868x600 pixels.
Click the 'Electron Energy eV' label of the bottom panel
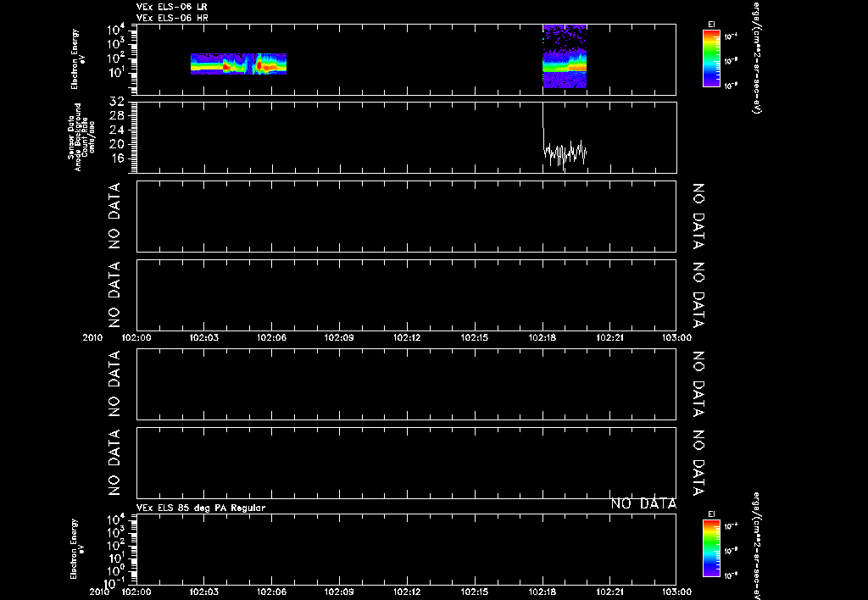tap(78, 548)
